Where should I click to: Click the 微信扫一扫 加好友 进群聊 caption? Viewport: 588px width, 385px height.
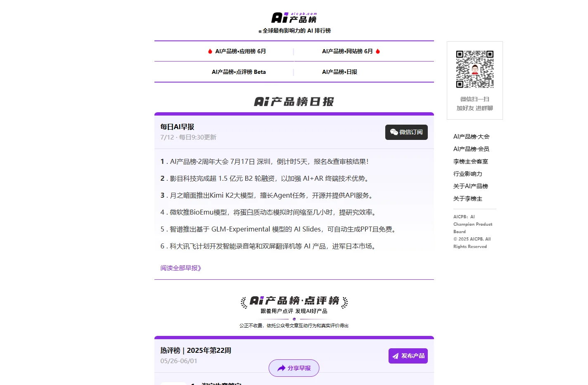475,104
